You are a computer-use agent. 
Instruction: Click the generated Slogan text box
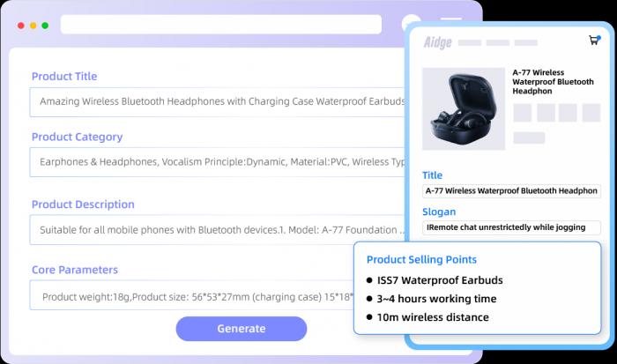(x=511, y=227)
